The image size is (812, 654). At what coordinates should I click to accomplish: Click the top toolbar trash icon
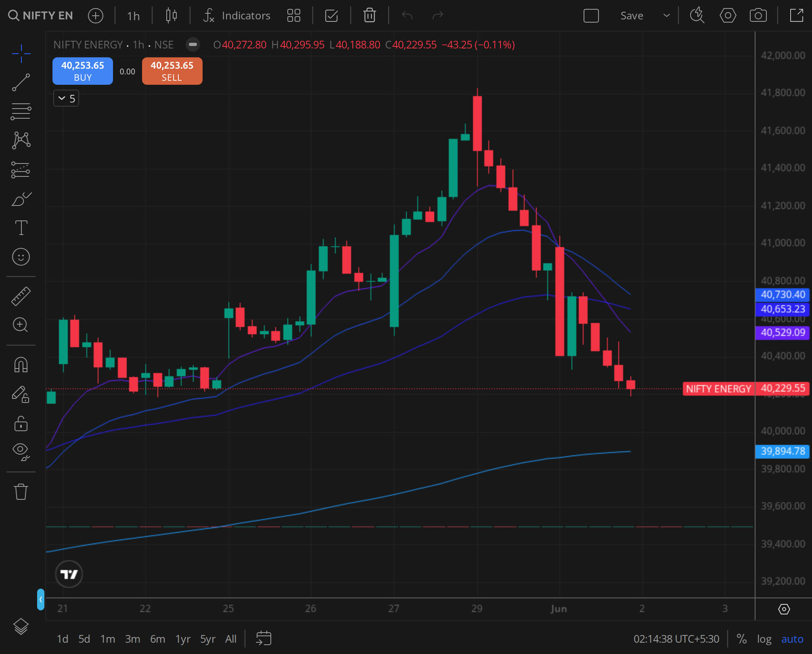click(370, 16)
